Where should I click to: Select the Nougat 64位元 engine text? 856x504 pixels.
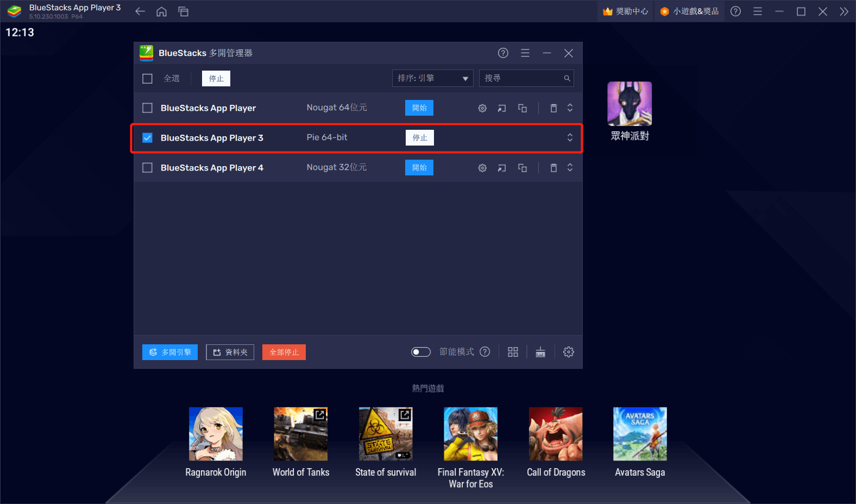[x=337, y=108]
